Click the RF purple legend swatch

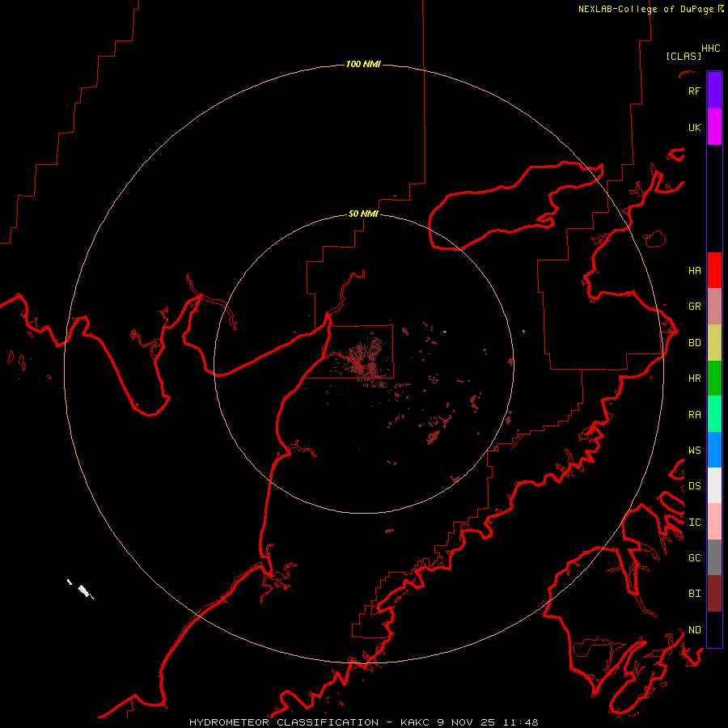coord(714,91)
